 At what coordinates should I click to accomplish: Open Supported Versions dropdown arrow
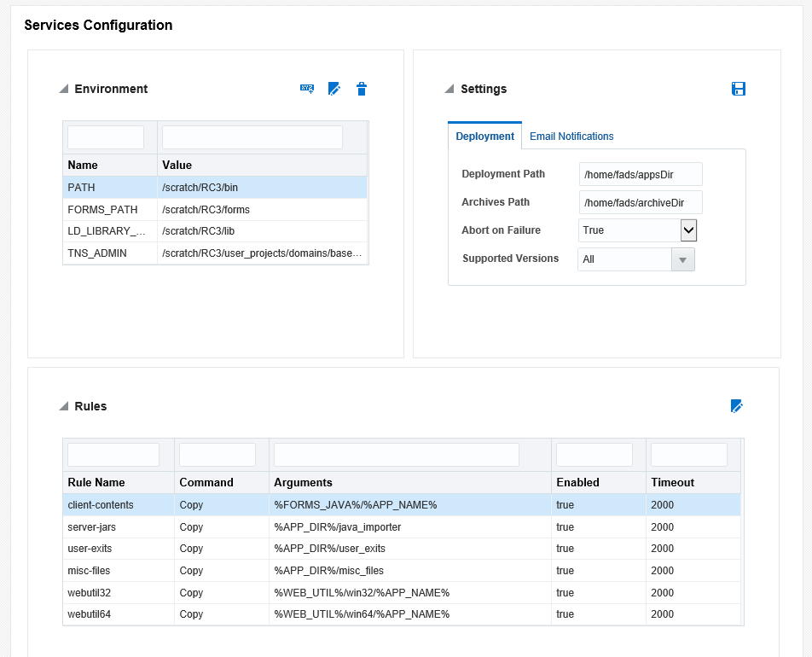point(682,259)
